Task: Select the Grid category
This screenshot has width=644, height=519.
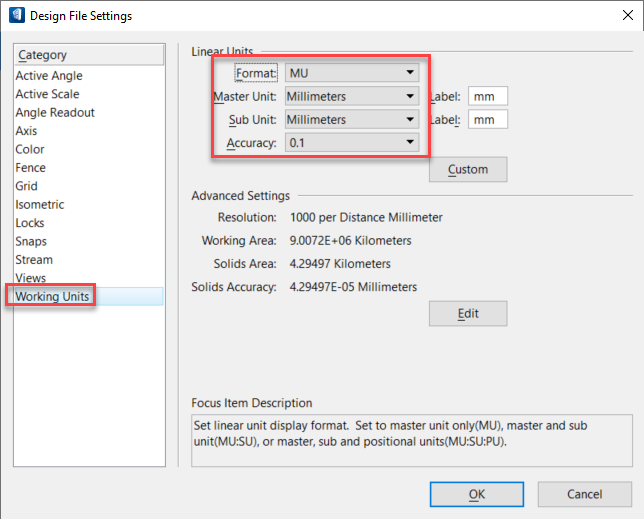Action: (26, 186)
